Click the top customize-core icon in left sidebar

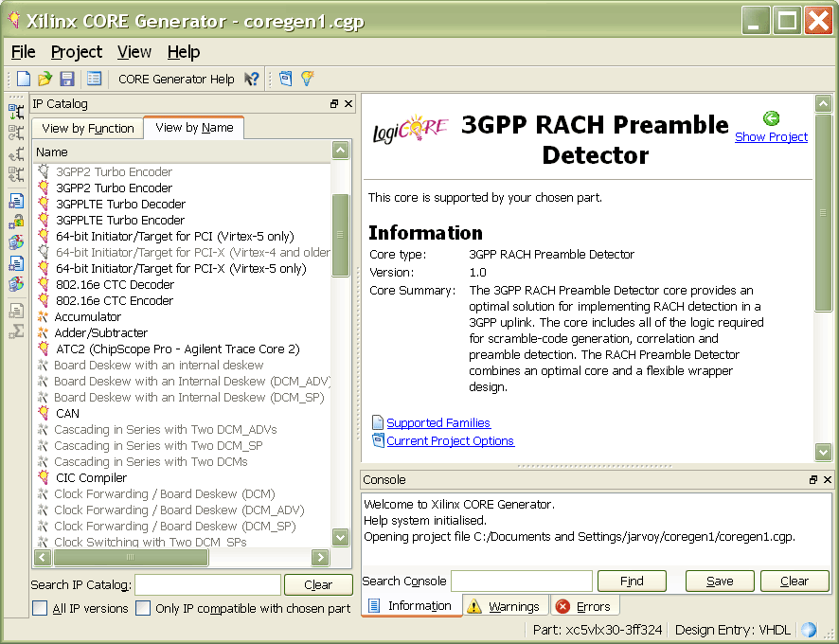(16, 113)
